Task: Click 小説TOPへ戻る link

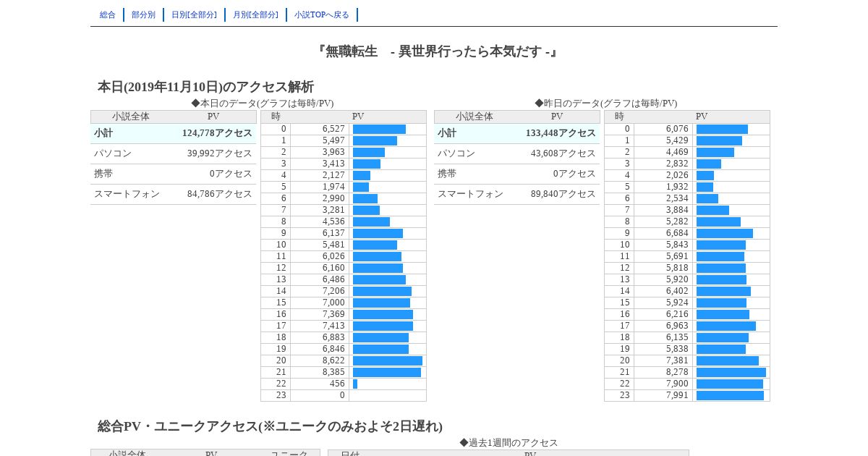Action: (322, 14)
